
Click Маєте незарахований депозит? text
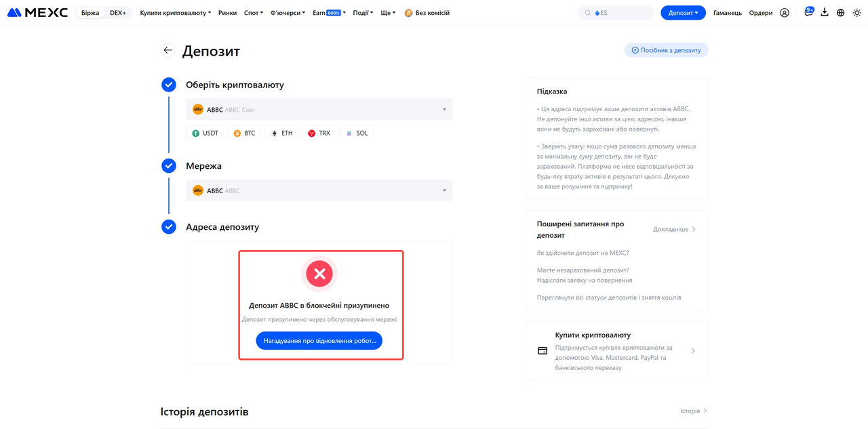(x=583, y=270)
